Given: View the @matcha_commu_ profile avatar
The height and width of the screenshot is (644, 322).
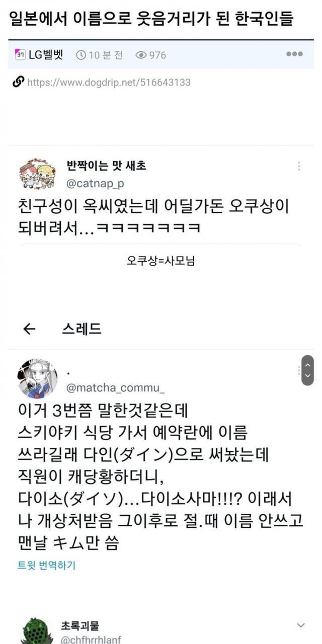Looking at the screenshot, I should point(38,378).
